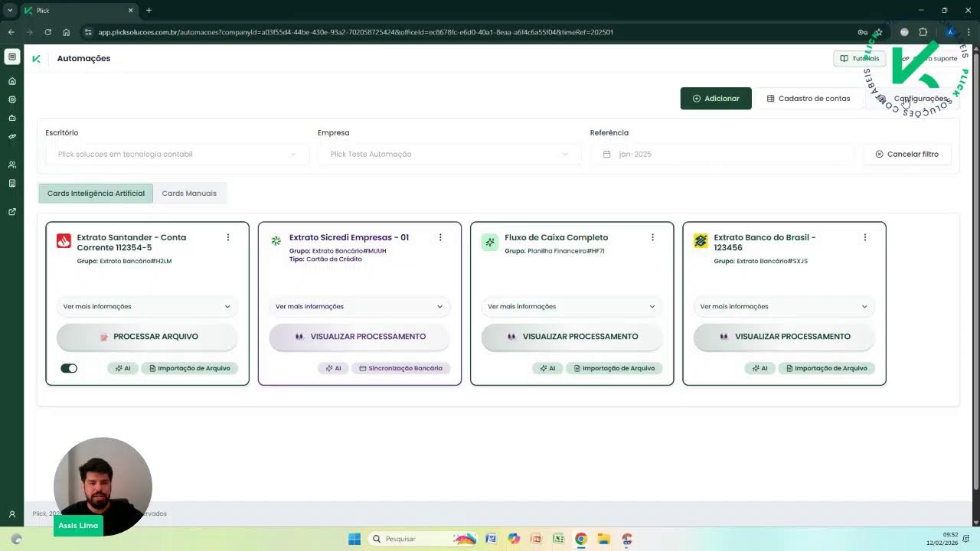Screen dimensions: 980x551
Task: Open the robot automation icon in sidebar
Action: pyautogui.click(x=11, y=118)
